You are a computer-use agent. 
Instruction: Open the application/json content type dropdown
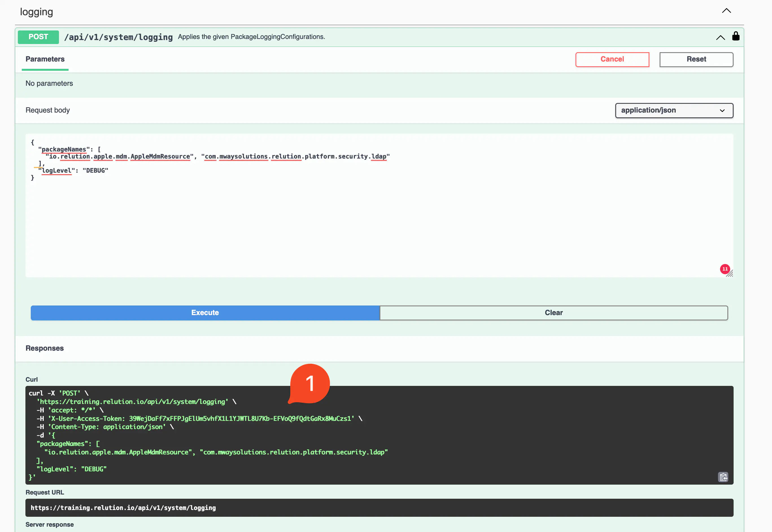pos(674,110)
